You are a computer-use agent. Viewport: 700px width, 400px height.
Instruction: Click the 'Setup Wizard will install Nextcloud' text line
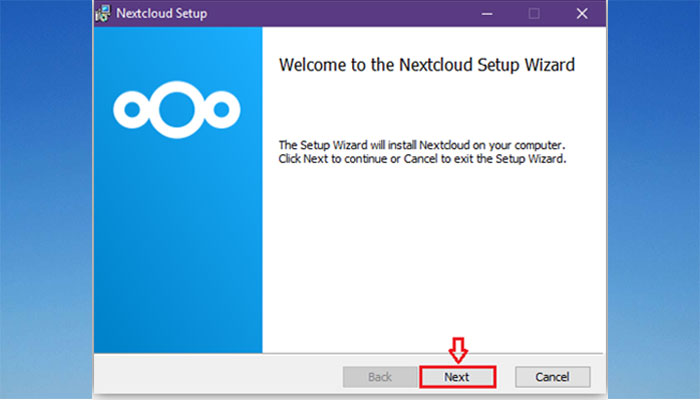(x=422, y=145)
